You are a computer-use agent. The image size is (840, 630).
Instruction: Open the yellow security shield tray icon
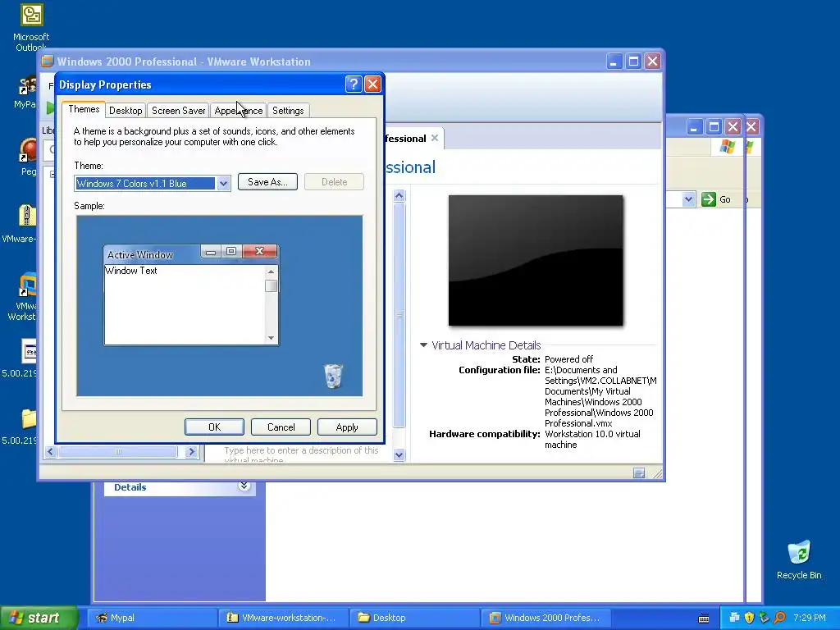pyautogui.click(x=749, y=618)
